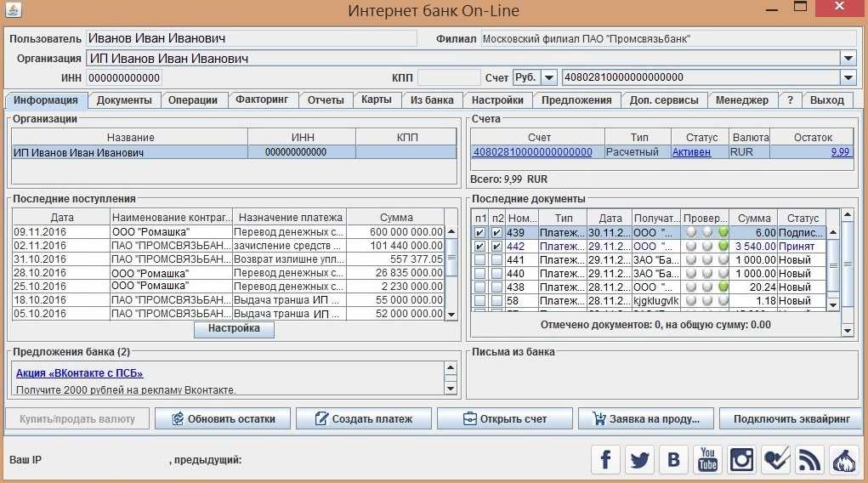
Task: Click the last social icon after RSS
Action: click(x=844, y=459)
